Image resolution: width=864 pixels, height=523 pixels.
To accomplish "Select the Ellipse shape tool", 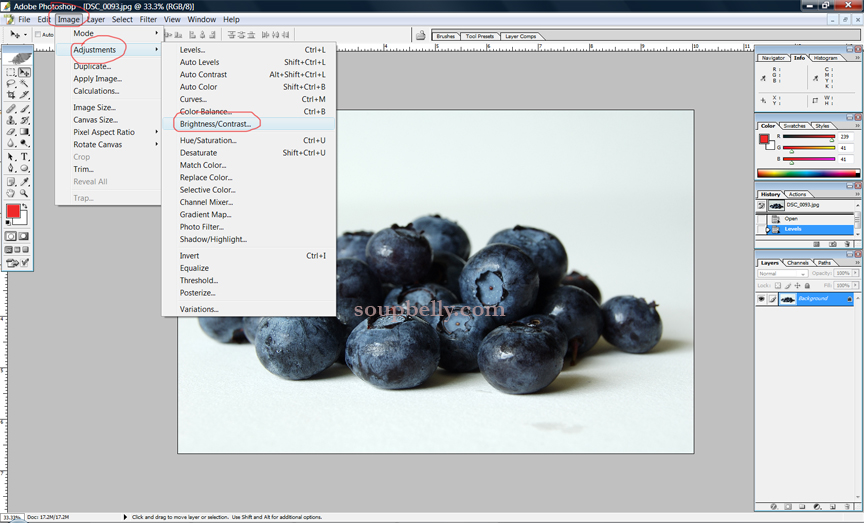I will (x=24, y=169).
